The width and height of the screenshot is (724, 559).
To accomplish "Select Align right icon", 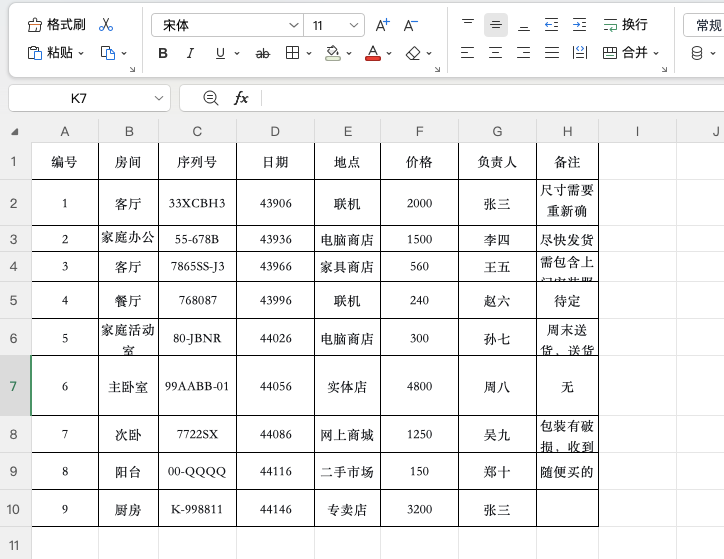I will click(524, 53).
